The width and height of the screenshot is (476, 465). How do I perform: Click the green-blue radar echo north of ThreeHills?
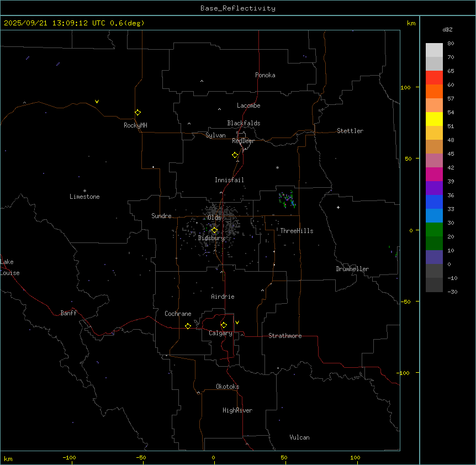pyautogui.click(x=287, y=199)
